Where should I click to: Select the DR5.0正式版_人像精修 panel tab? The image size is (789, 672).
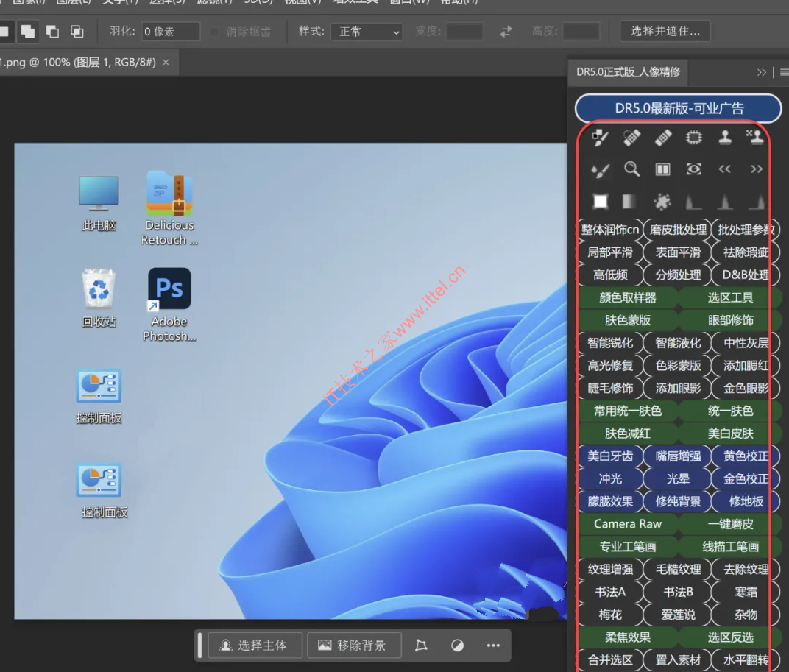(628, 72)
